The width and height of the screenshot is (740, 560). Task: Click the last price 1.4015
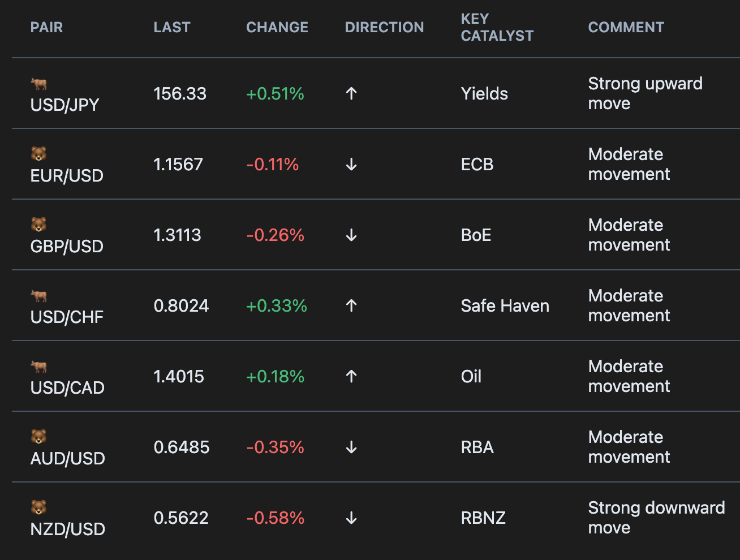point(179,377)
